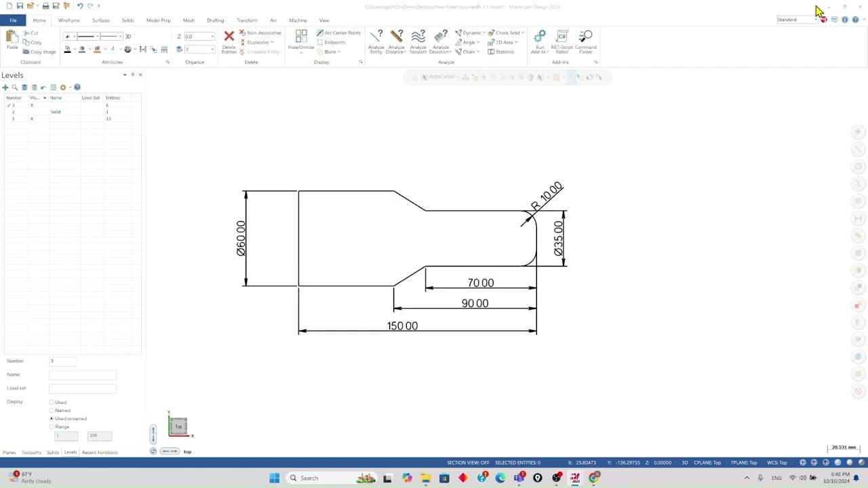The height and width of the screenshot is (488, 868).
Task: Toggle visibility X of level 1
Action: pos(31,119)
